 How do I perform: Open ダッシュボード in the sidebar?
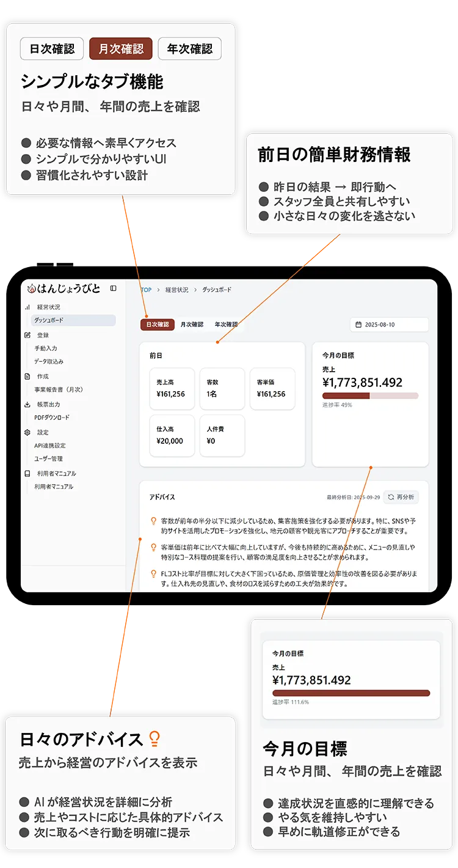(73, 320)
